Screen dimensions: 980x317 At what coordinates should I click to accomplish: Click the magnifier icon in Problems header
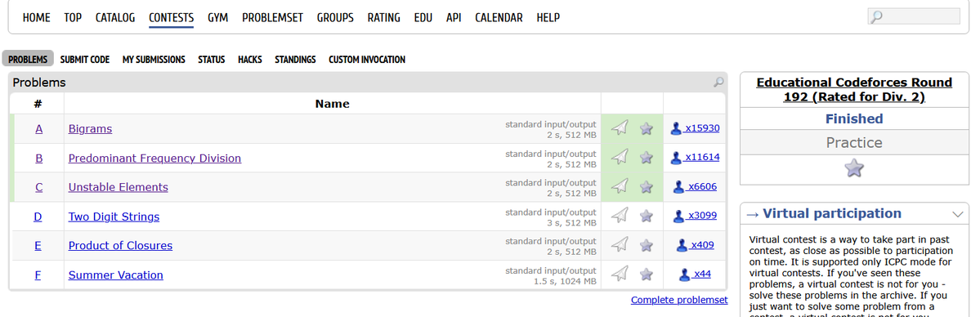click(718, 82)
